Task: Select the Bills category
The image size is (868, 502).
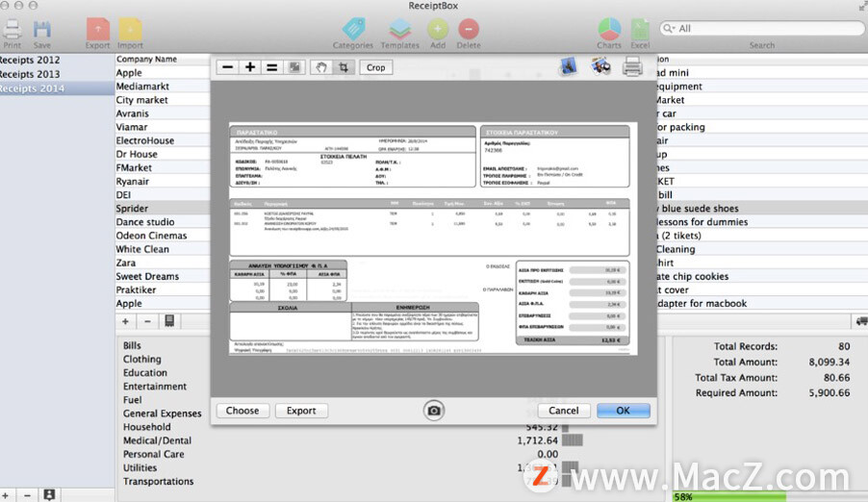Action: click(132, 346)
